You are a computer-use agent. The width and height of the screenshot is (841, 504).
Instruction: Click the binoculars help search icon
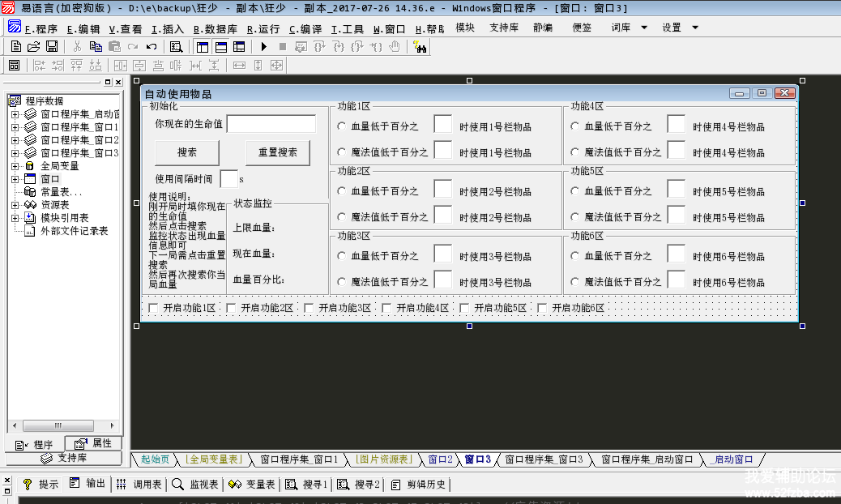click(x=420, y=47)
